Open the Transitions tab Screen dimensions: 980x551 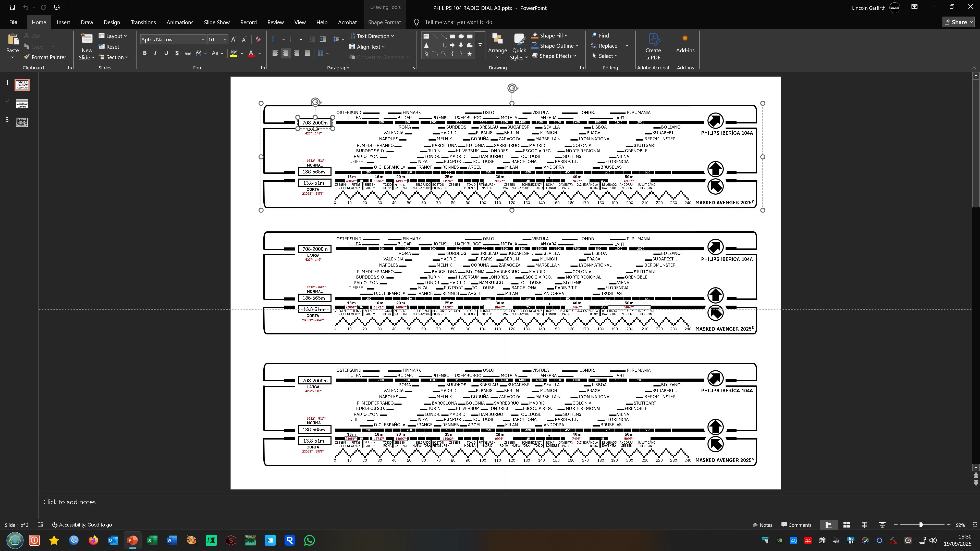tap(143, 22)
